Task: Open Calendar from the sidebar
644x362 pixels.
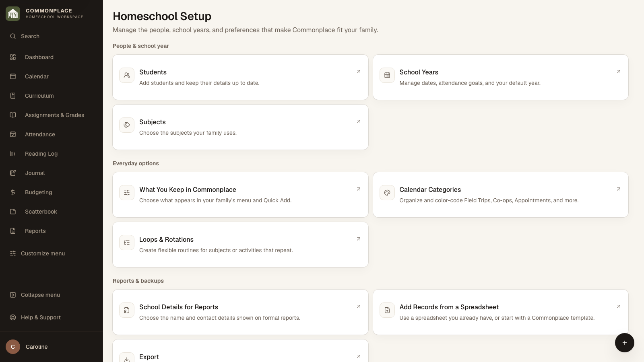Action: pos(52,76)
